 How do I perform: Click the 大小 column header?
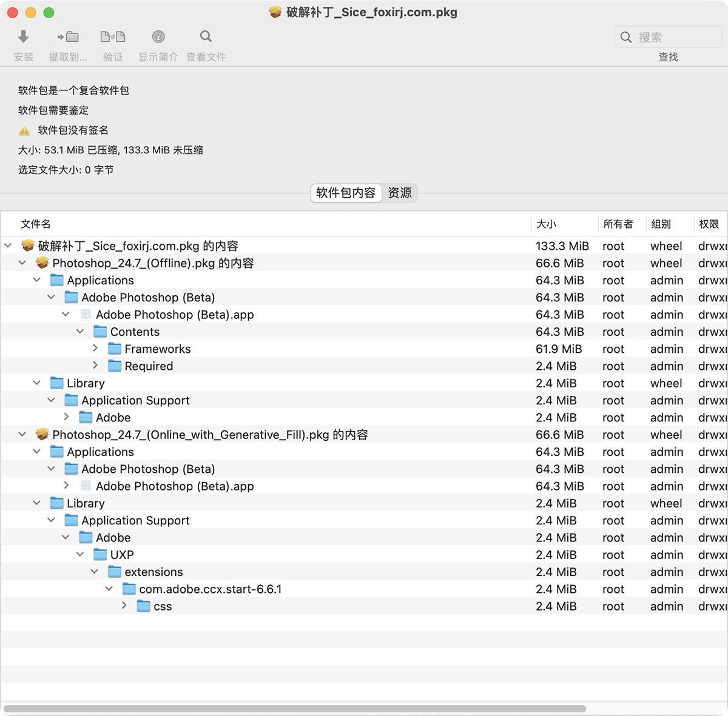coord(548,224)
